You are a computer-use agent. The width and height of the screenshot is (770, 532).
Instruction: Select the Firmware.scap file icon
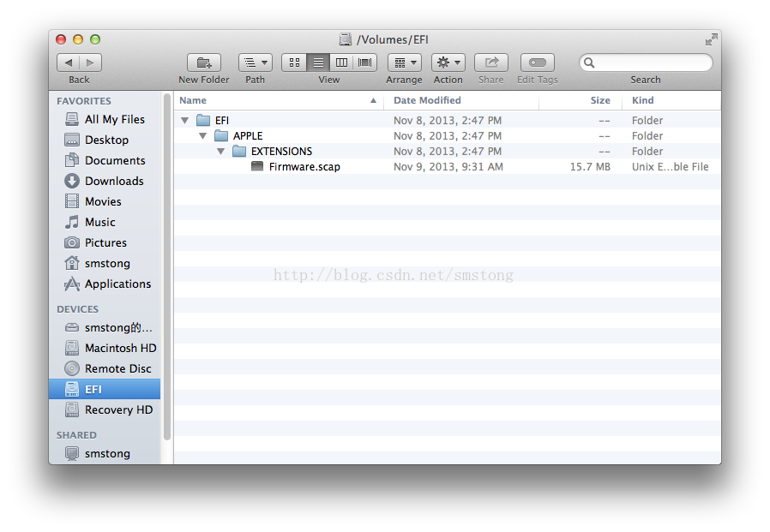tap(257, 166)
